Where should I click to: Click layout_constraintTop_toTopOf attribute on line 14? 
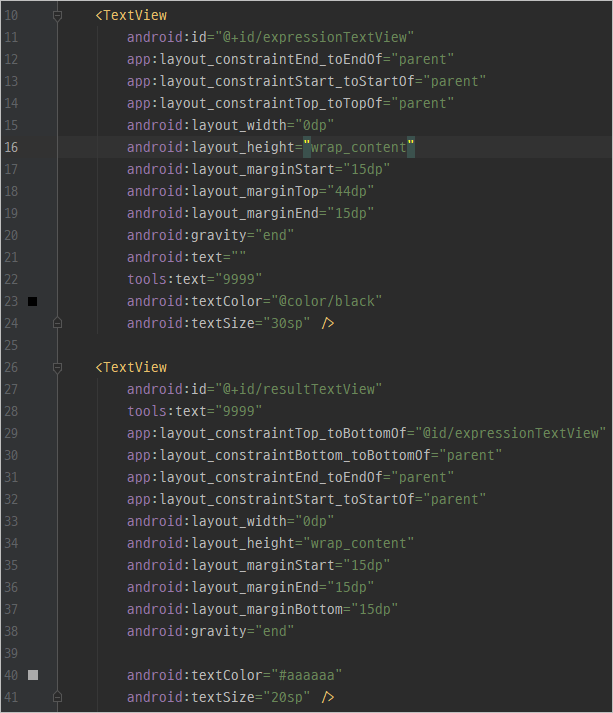pos(291,103)
